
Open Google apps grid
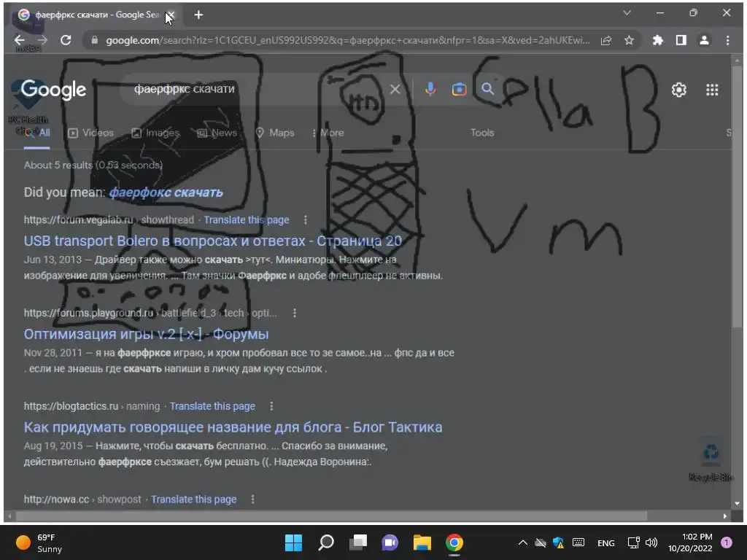coord(712,90)
